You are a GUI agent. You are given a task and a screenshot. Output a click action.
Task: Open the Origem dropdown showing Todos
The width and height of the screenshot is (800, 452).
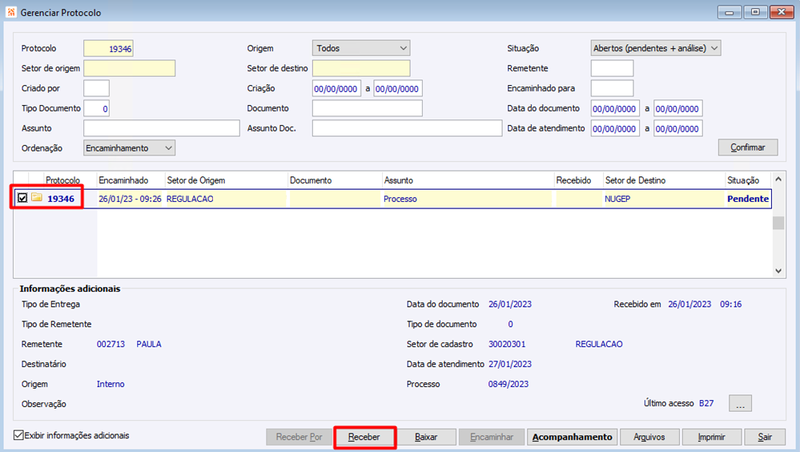tap(361, 48)
